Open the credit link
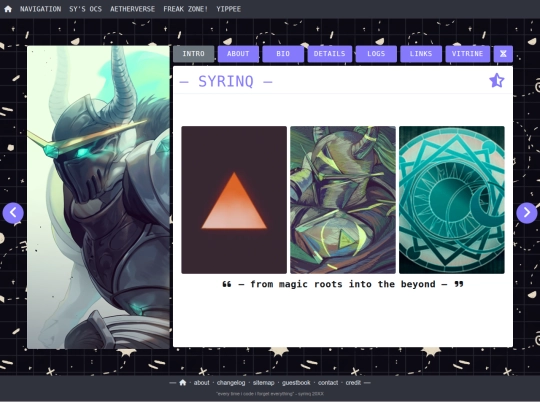This screenshot has height=405, width=540. (353, 383)
